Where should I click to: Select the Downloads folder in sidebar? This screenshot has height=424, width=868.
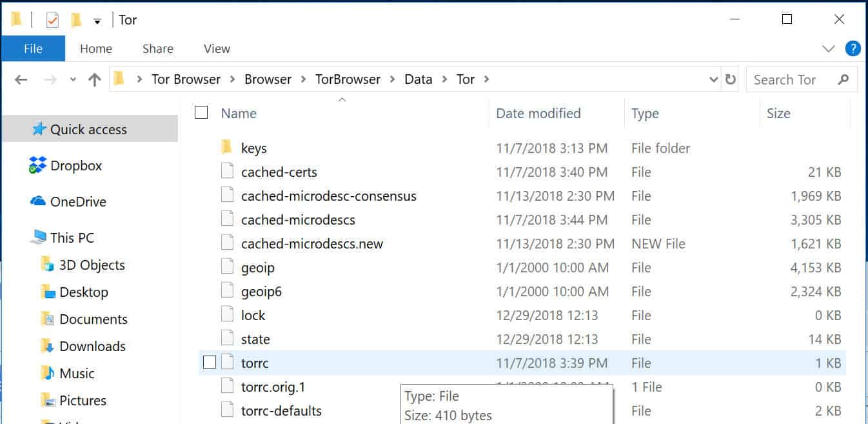point(92,347)
